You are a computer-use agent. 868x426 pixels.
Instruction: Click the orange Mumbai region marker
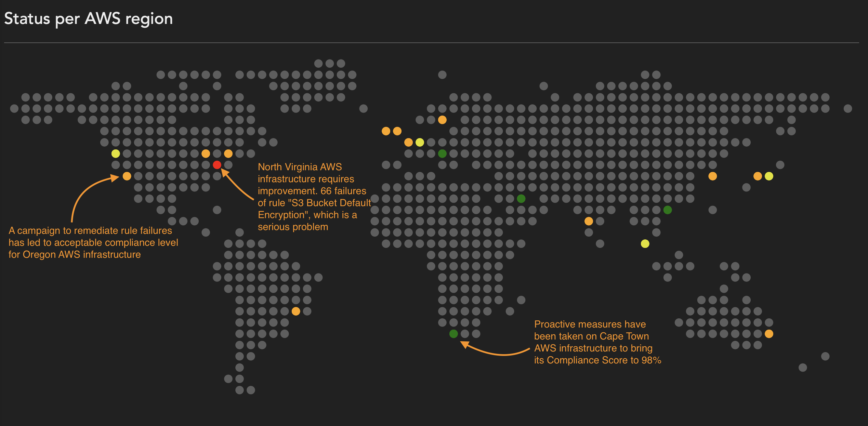589,221
